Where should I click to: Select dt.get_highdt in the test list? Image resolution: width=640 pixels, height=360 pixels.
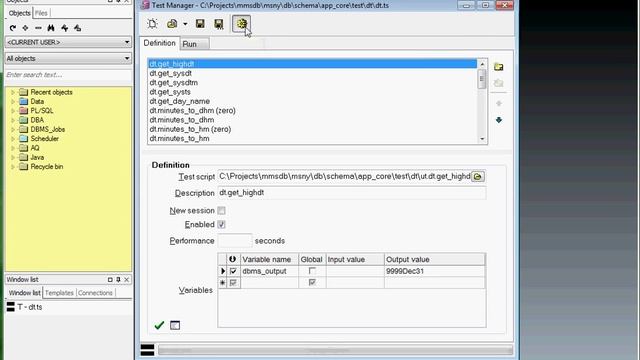[x=312, y=64]
